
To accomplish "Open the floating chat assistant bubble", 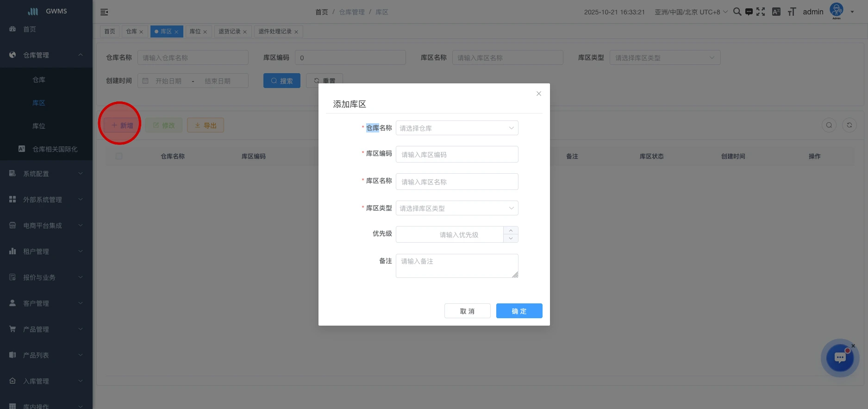I will click(840, 358).
